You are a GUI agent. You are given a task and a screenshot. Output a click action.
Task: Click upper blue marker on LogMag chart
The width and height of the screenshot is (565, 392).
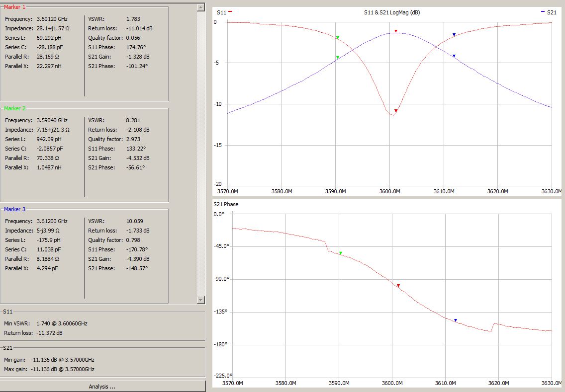click(x=454, y=35)
